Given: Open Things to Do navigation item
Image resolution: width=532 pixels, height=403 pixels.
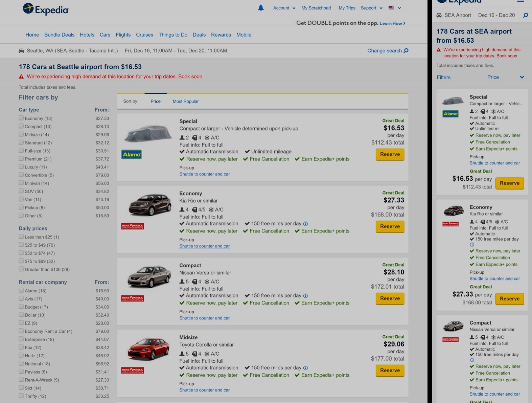Looking at the screenshot, I should pos(173,35).
